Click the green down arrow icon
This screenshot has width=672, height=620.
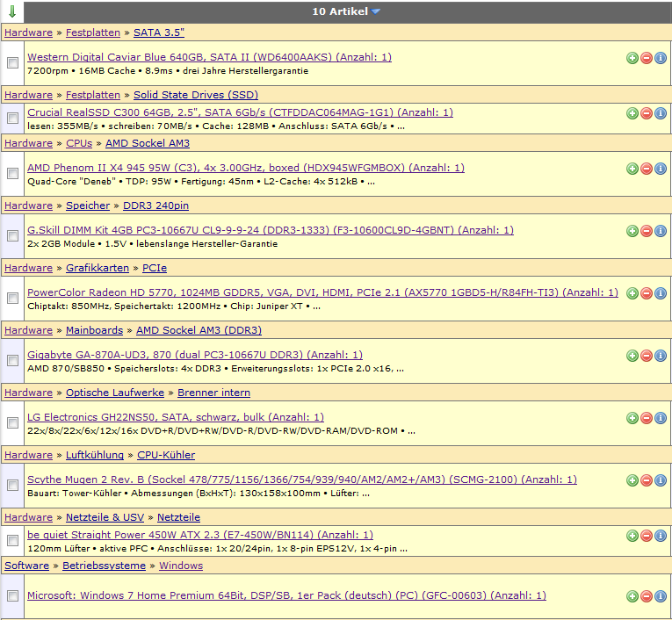coord(12,11)
